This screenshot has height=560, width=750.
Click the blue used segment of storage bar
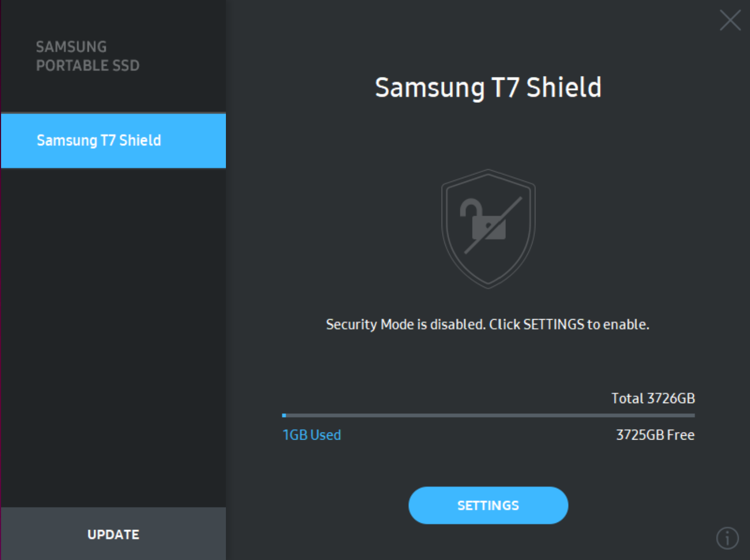(x=284, y=415)
